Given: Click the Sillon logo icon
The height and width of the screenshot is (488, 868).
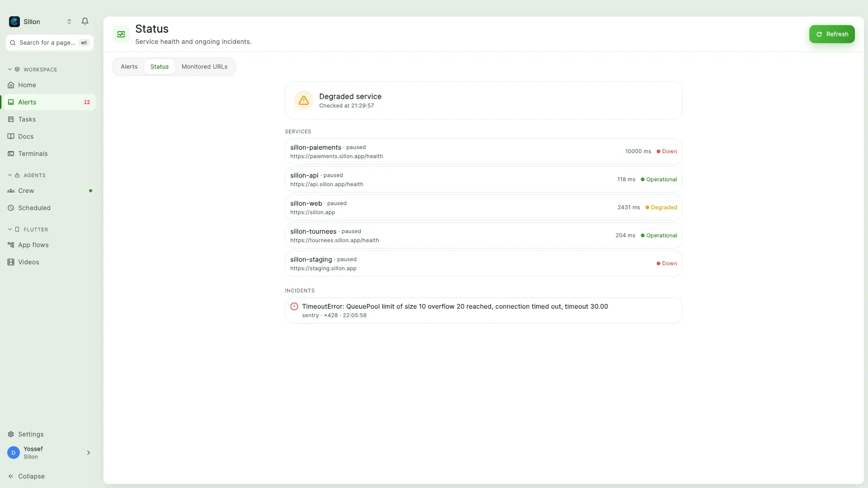Looking at the screenshot, I should click(x=14, y=22).
